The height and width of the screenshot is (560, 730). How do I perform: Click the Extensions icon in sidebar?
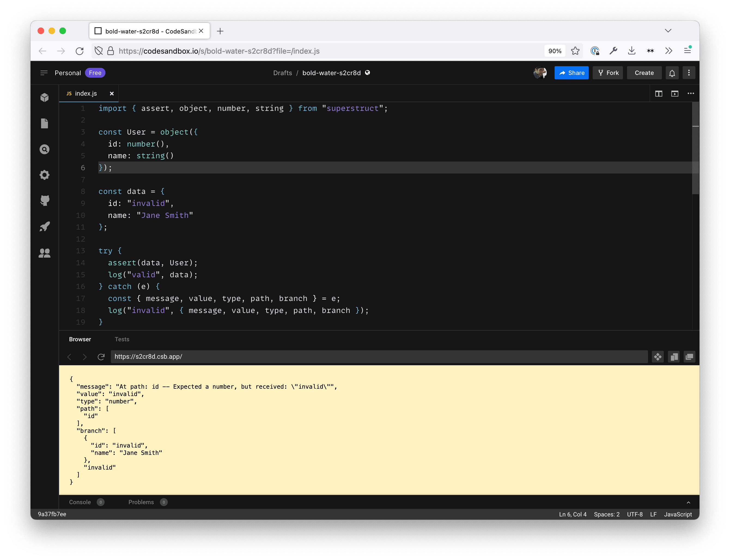point(45,96)
